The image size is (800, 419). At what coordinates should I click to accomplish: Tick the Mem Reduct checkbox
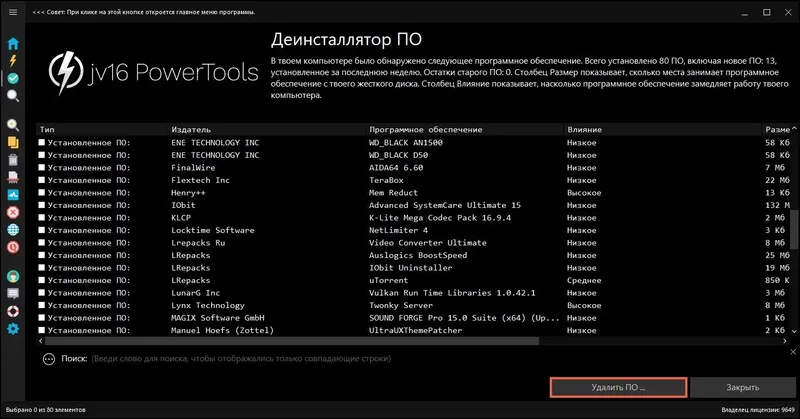tap(42, 192)
